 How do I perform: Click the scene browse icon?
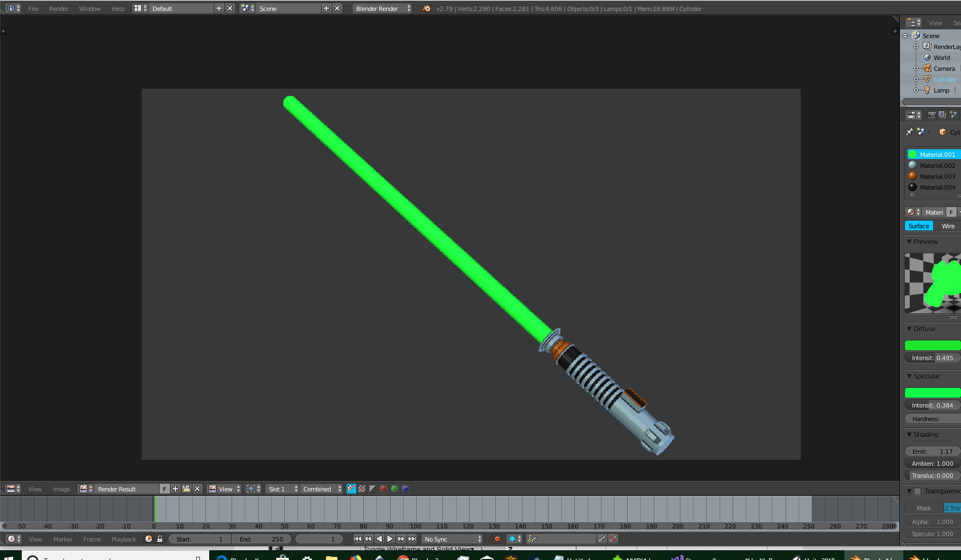[248, 9]
